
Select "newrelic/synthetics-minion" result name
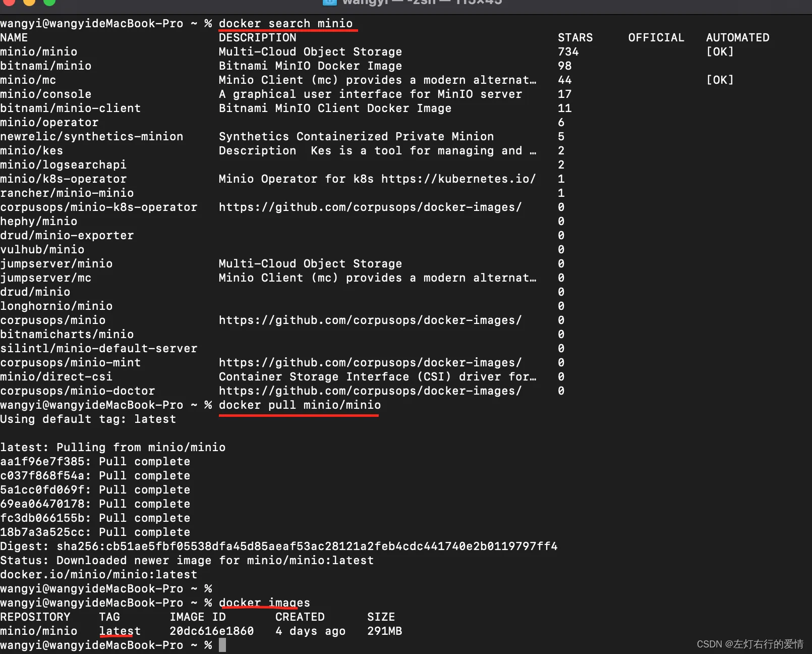tap(92, 136)
